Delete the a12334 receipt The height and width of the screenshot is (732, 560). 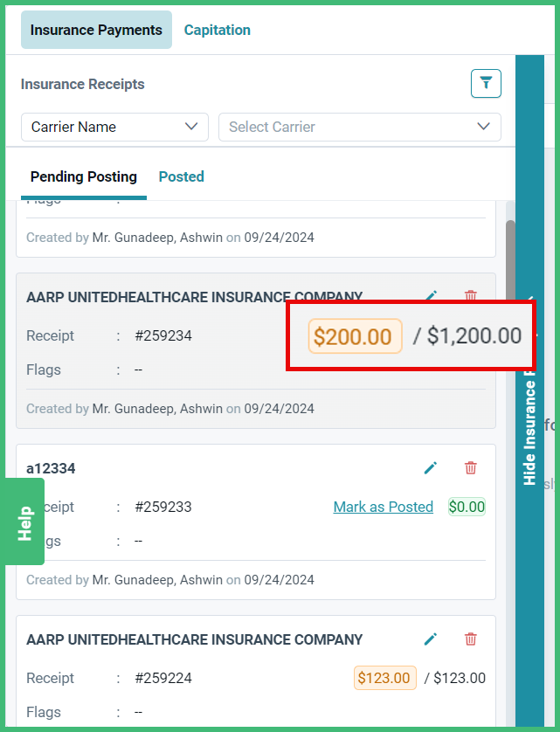[470, 468]
